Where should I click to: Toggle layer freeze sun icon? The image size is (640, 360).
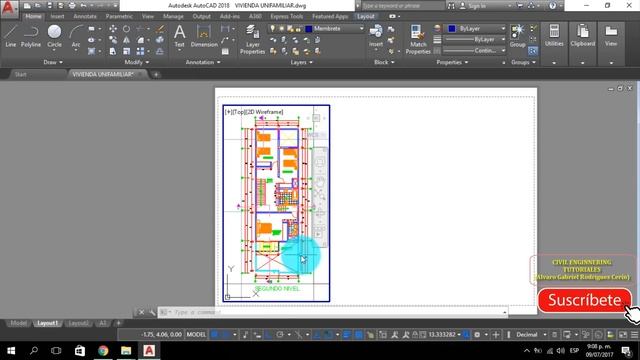pos(281,29)
